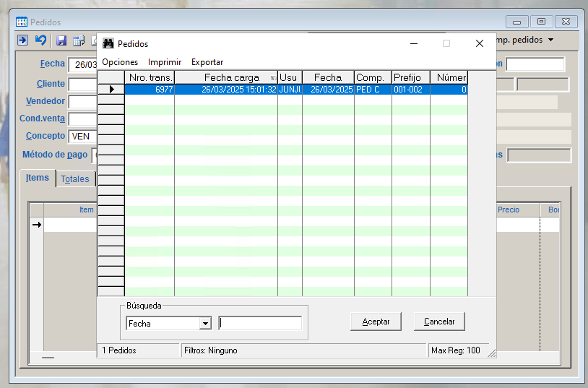Click the binoculars icon in Pedidos dialog title
Viewport: 588px width, 388px height.
click(x=108, y=44)
